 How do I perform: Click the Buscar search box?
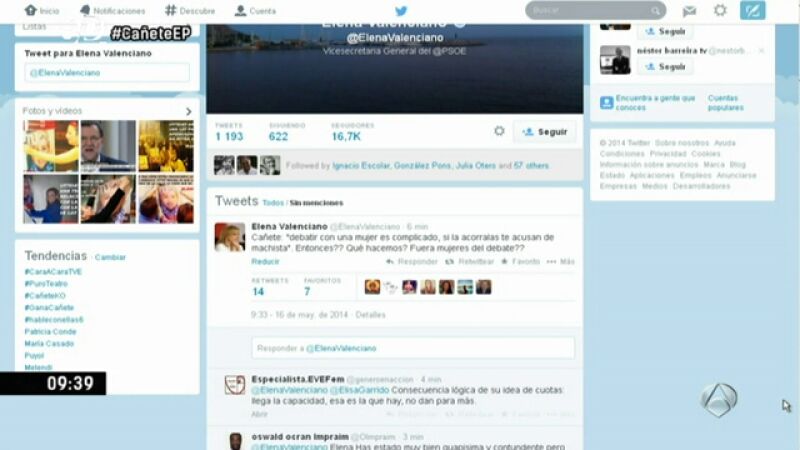click(x=595, y=10)
